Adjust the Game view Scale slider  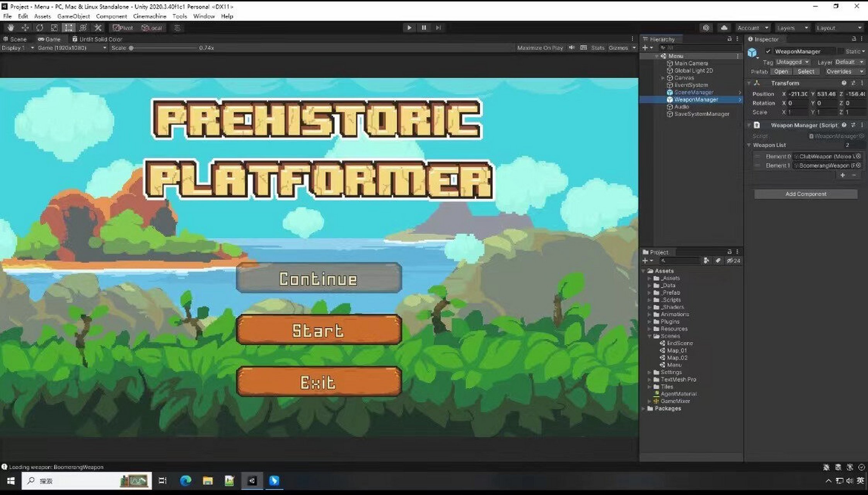pyautogui.click(x=131, y=48)
